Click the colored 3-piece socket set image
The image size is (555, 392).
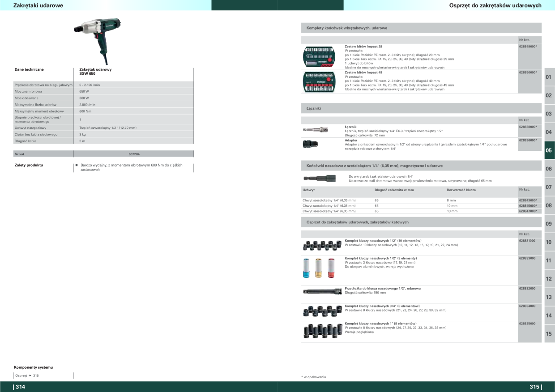319,268
